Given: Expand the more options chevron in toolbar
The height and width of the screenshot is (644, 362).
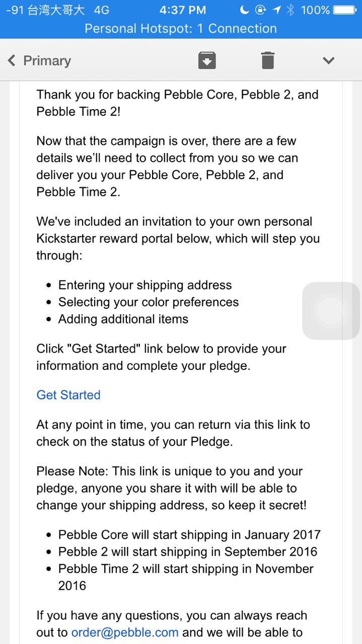Looking at the screenshot, I should (x=329, y=61).
